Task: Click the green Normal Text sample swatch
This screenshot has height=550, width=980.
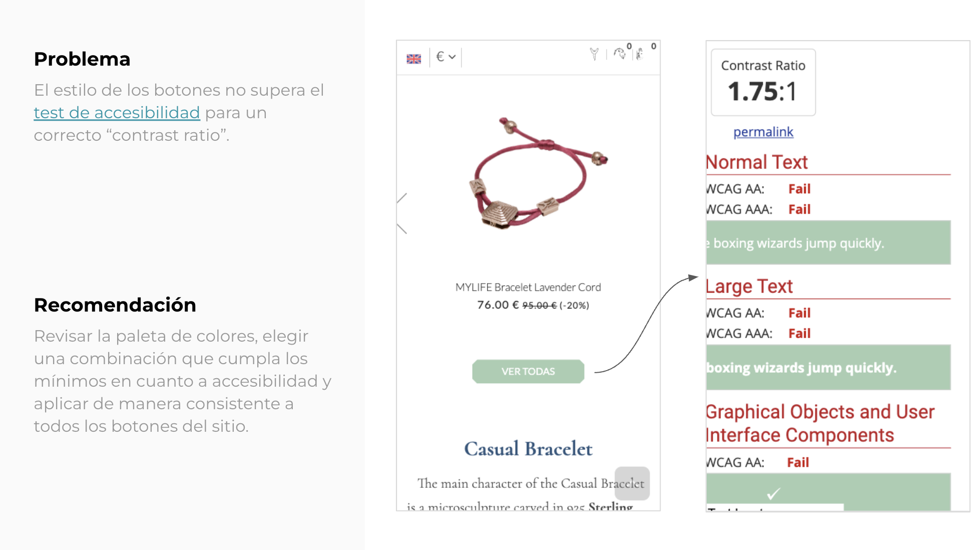Action: click(828, 243)
